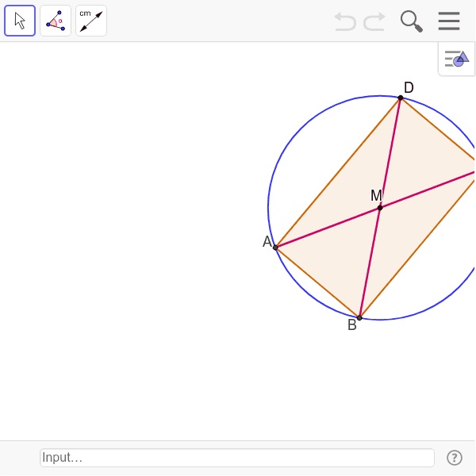Focus the Input bar field

click(x=237, y=458)
